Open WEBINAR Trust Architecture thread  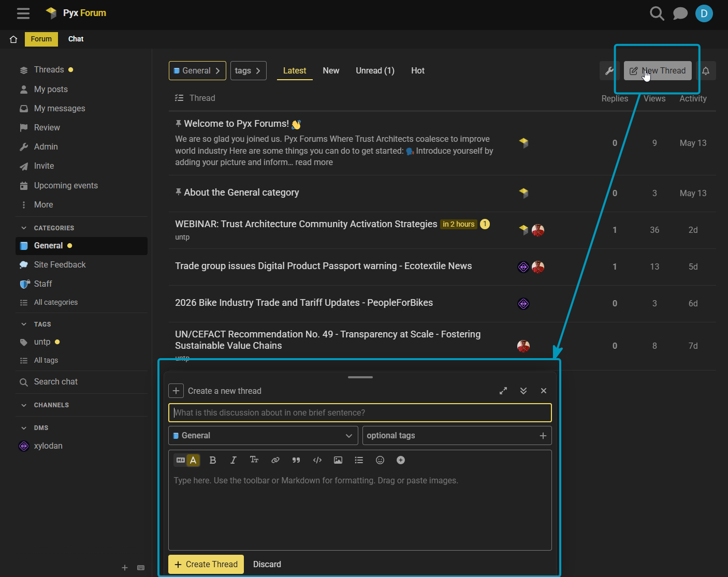(306, 224)
